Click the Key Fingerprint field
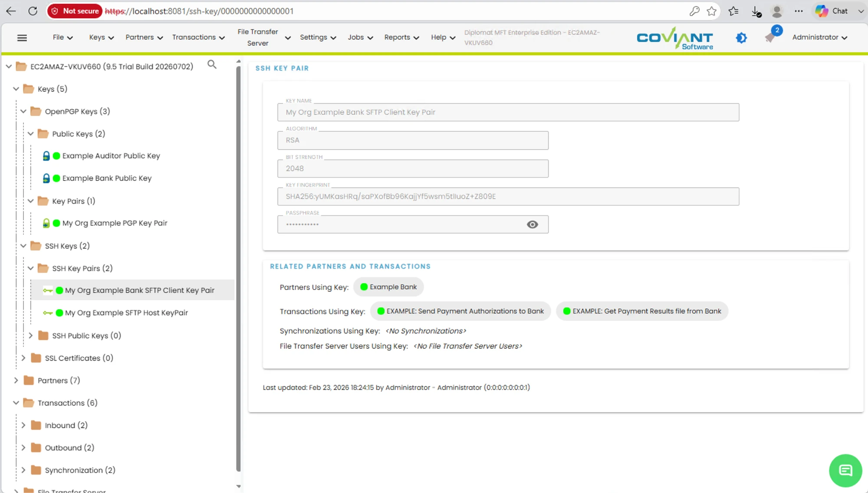 tap(508, 196)
